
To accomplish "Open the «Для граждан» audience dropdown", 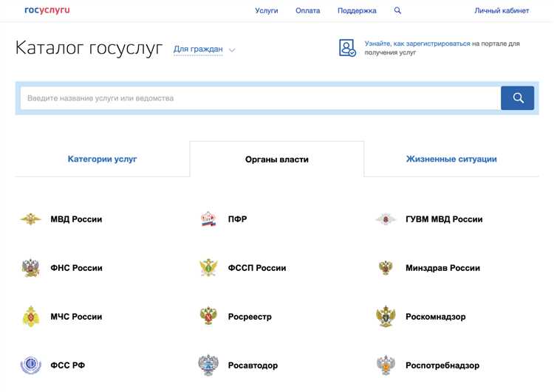I will click(198, 49).
